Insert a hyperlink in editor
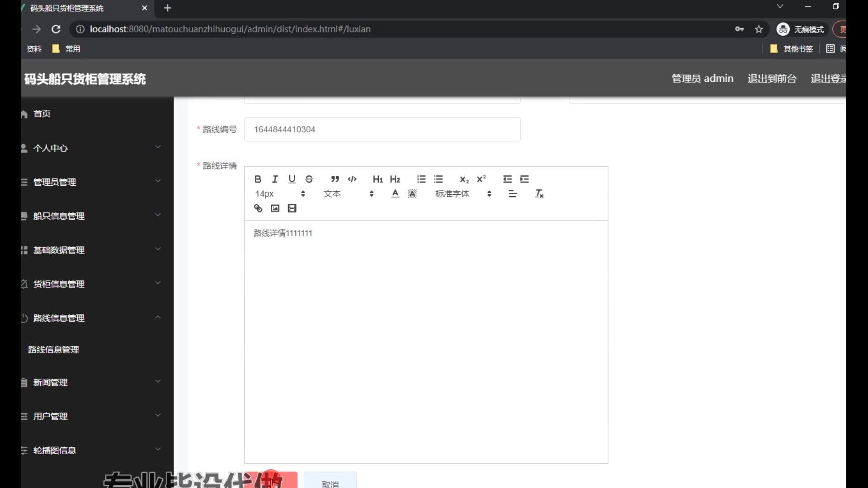This screenshot has width=868, height=488. tap(258, 208)
